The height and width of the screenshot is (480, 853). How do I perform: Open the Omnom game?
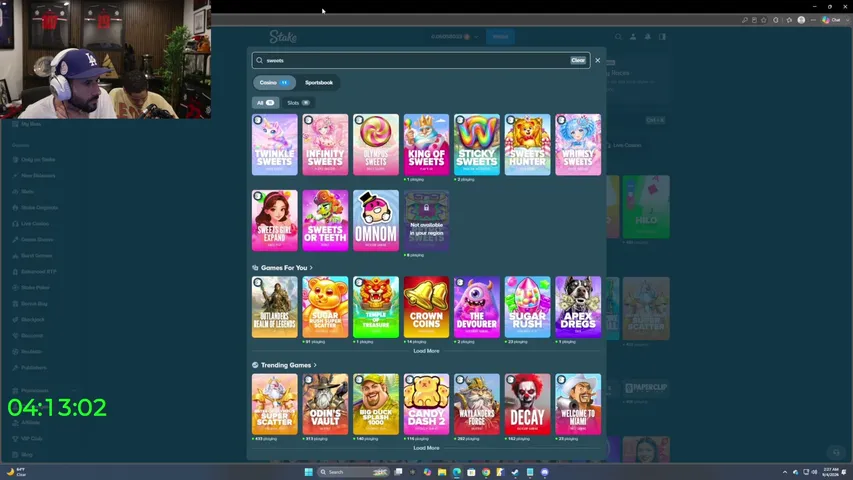point(376,220)
